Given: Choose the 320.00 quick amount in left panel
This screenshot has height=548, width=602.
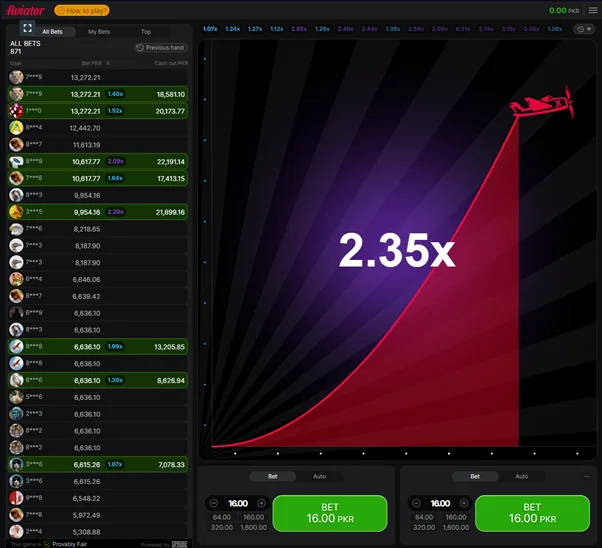Looking at the screenshot, I should click(x=221, y=527).
